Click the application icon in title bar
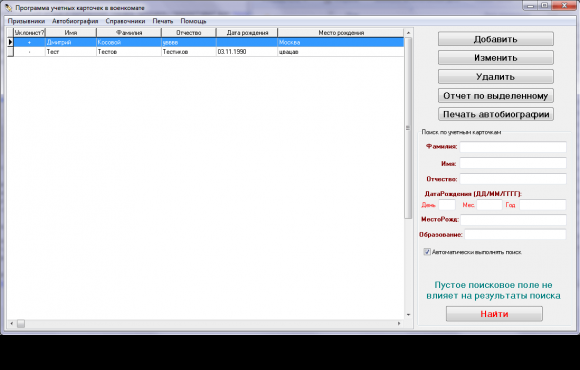This screenshot has height=370, width=580. pyautogui.click(x=9, y=8)
